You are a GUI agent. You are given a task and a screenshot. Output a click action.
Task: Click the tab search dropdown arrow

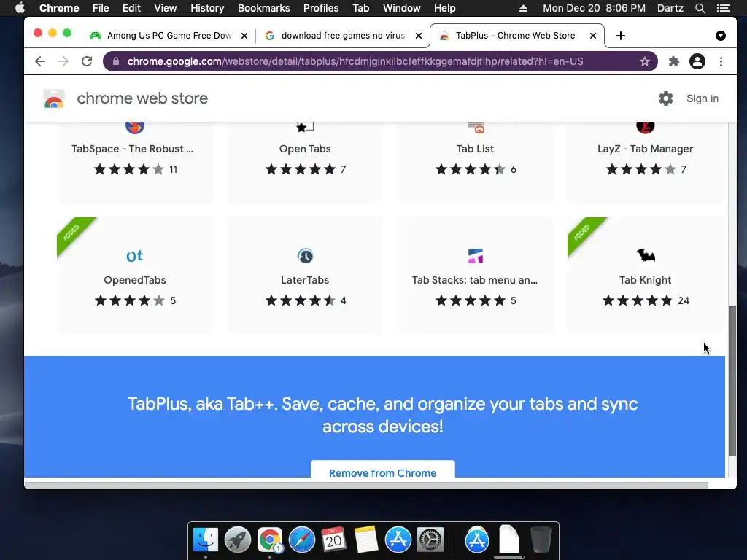(721, 36)
